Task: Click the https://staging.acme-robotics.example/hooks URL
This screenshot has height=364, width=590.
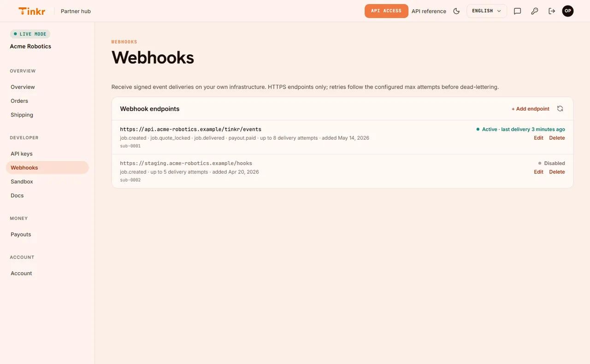Action: click(x=186, y=163)
